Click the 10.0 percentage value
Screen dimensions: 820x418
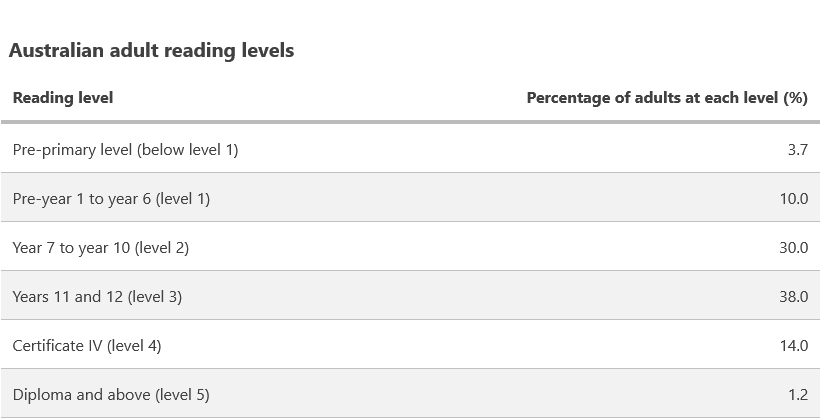(794, 199)
